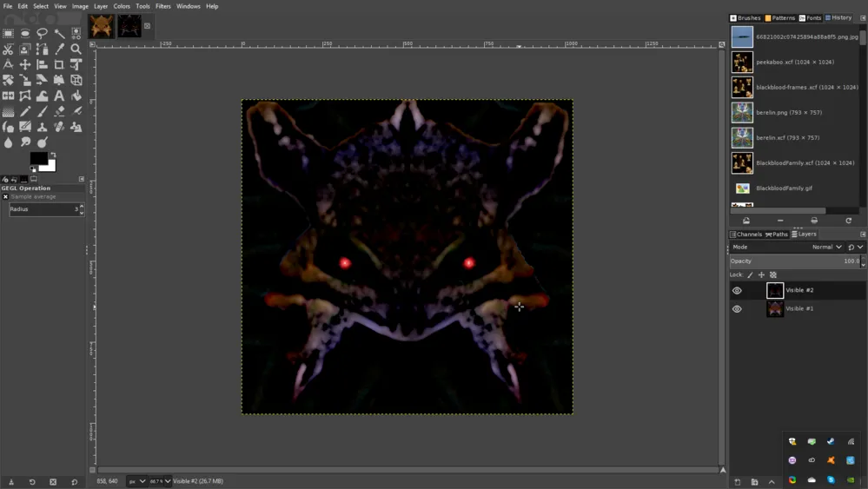Viewport: 868px width, 489px height.
Task: Choose the Move tool
Action: coord(25,65)
